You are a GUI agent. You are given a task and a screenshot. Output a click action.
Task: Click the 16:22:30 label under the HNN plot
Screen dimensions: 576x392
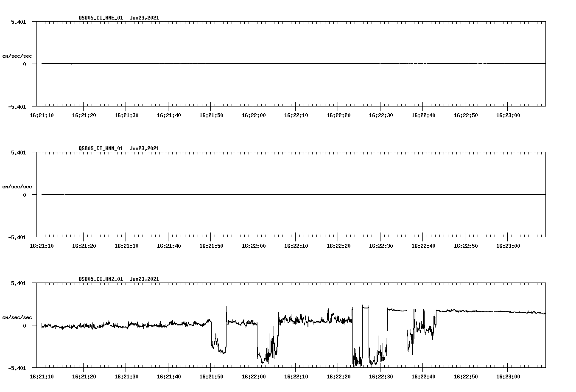pos(381,246)
